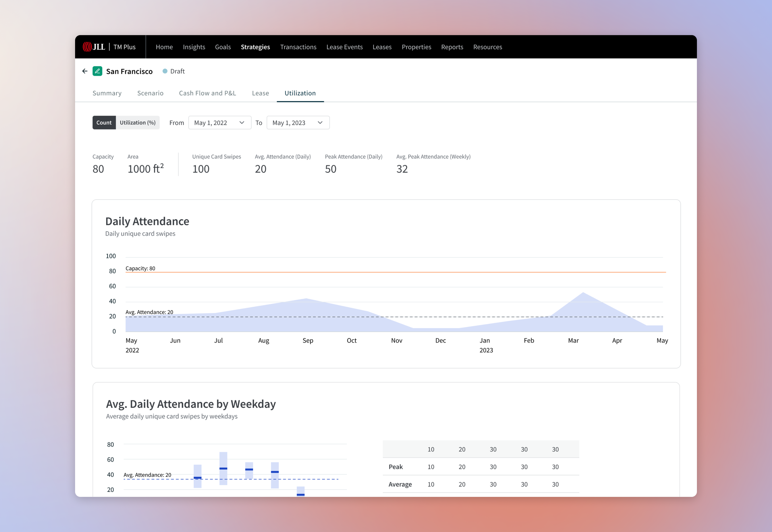The height and width of the screenshot is (532, 772).
Task: Click the green San Francisco edit icon
Action: [97, 71]
